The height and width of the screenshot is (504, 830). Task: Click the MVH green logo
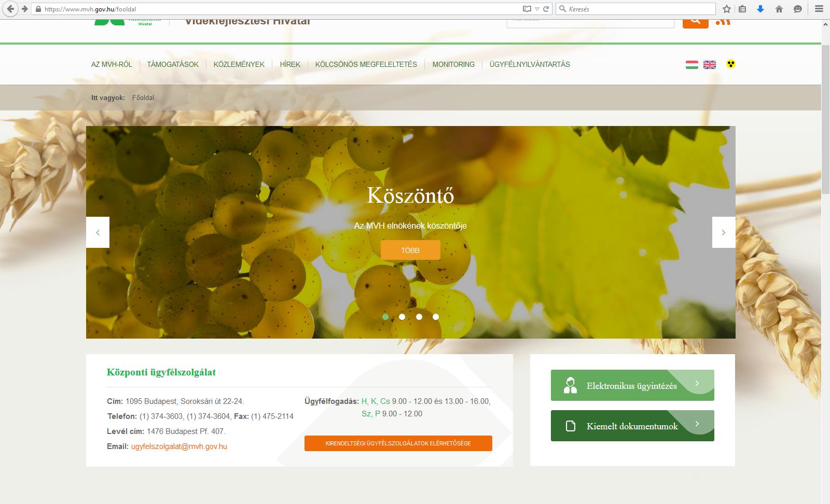[x=109, y=22]
